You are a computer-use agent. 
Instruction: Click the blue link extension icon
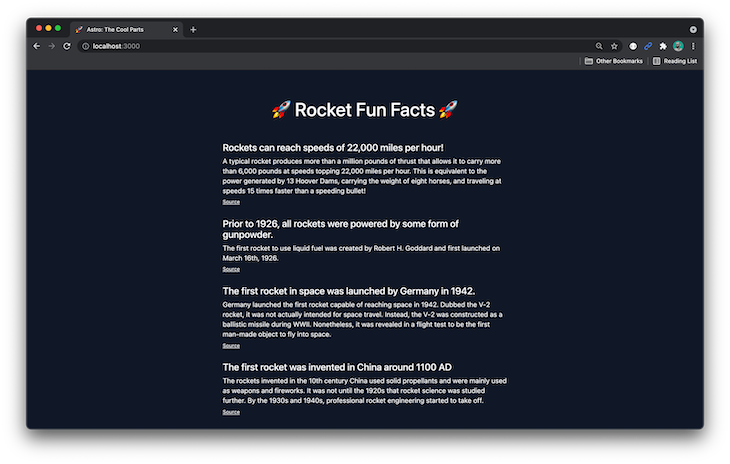(648, 46)
